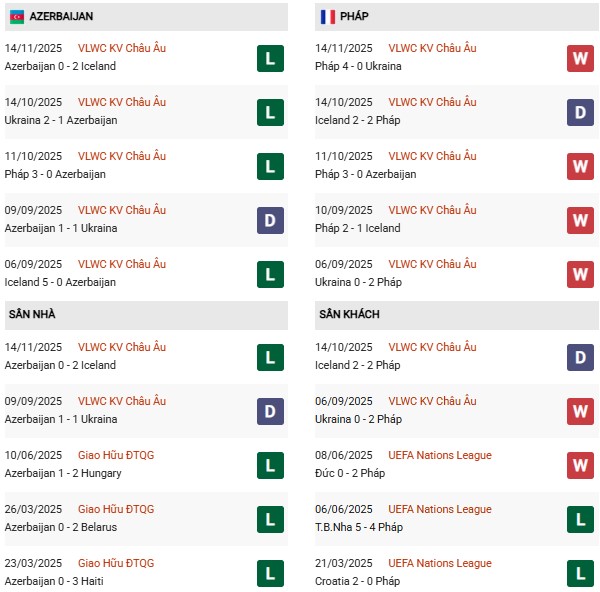This screenshot has height=592, width=600.
Task: Click W badge for Đức 0-2 Pháp
Action: 580,465
